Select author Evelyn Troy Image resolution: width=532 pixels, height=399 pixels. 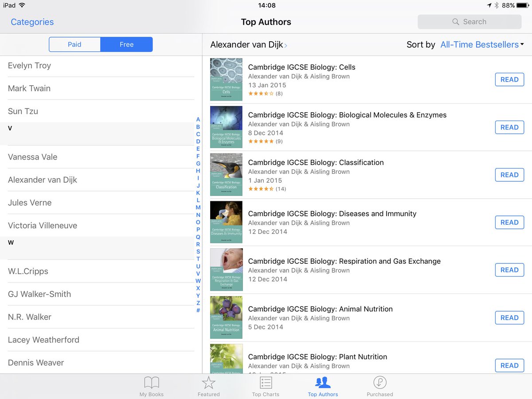coord(101,66)
